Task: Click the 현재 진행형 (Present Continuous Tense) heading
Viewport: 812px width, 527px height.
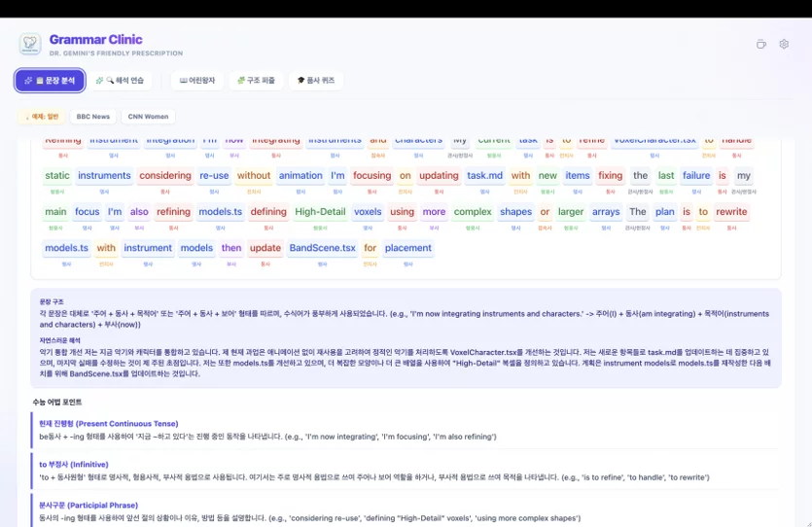Action: pyautogui.click(x=109, y=424)
